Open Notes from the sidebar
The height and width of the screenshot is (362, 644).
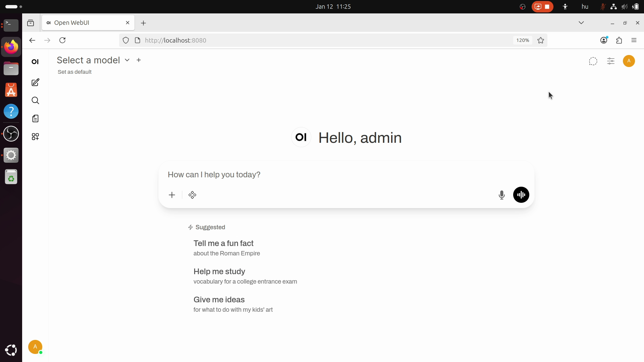tap(35, 118)
